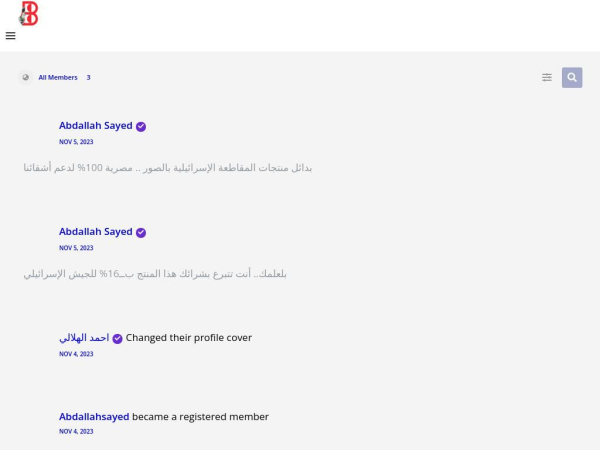
Task: Select the All Members tab
Action: click(58, 77)
